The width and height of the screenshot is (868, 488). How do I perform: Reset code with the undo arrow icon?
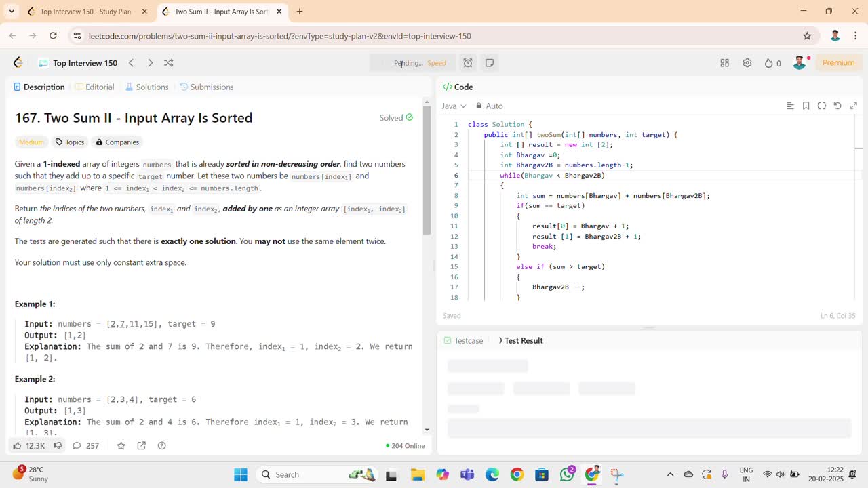point(837,106)
